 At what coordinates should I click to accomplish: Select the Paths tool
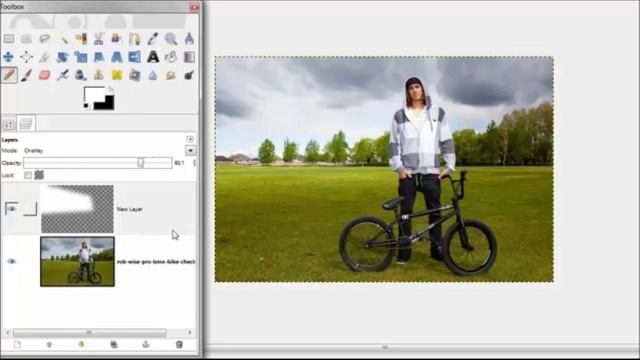tap(134, 39)
